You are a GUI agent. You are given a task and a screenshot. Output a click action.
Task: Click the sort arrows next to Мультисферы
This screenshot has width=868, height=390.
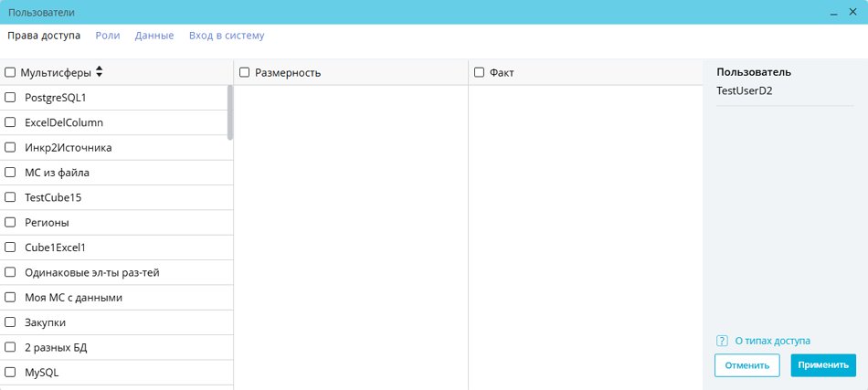tap(100, 72)
